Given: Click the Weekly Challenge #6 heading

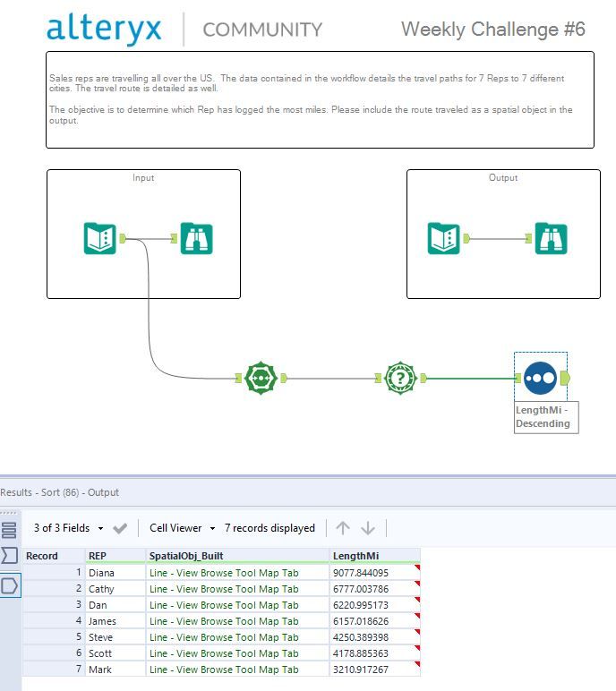Looking at the screenshot, I should pos(493,29).
